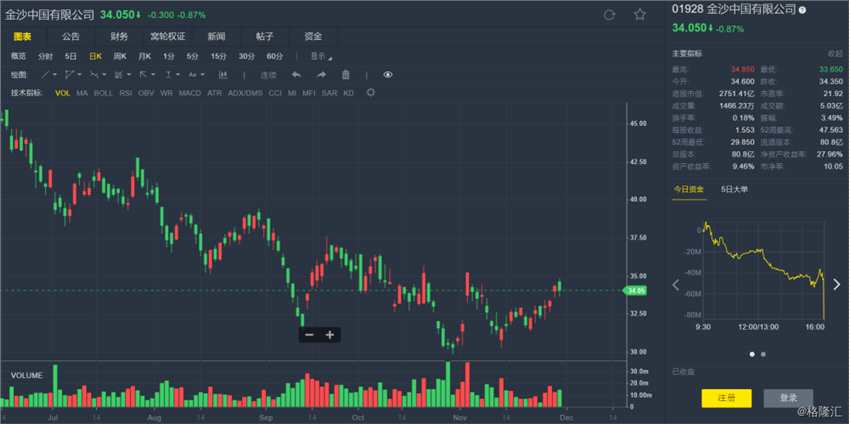Add stock to favorites with star
This screenshot has width=850, height=424.
[x=640, y=15]
